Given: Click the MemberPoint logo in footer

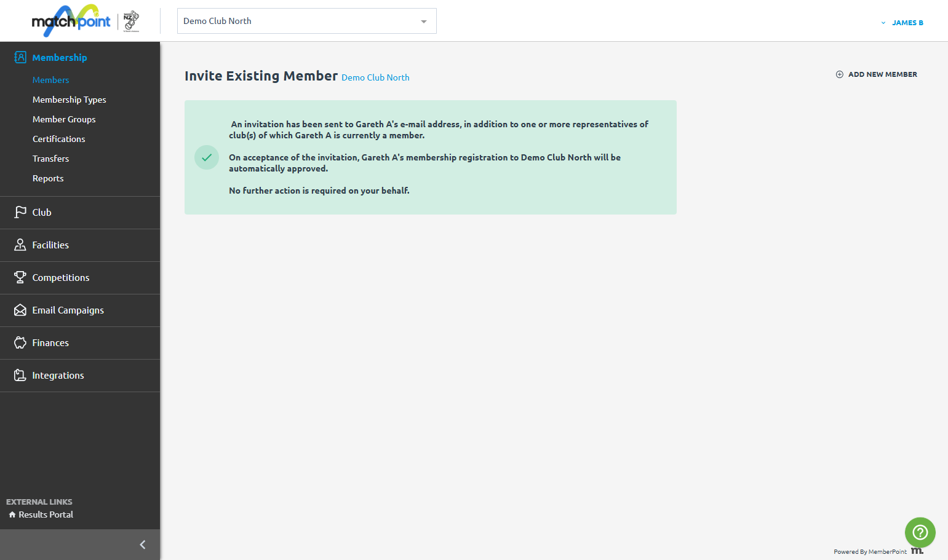Looking at the screenshot, I should click(917, 551).
